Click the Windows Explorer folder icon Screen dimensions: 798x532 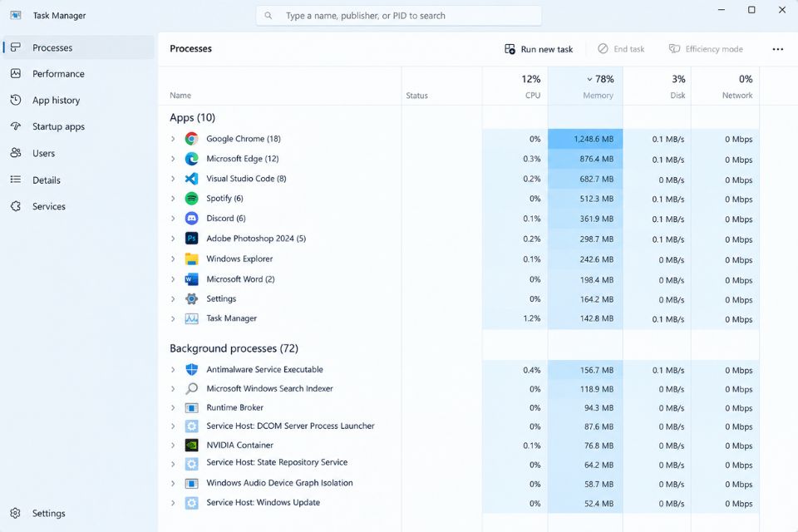pyautogui.click(x=191, y=259)
